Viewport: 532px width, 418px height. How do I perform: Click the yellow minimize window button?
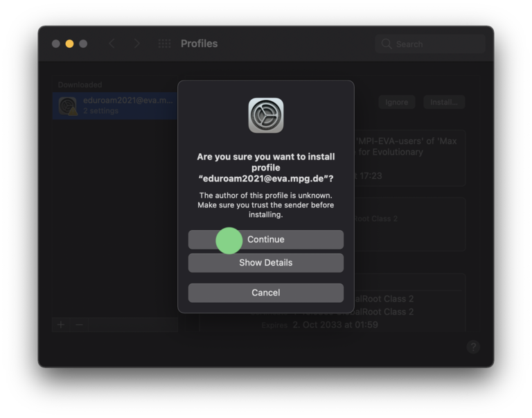(69, 44)
